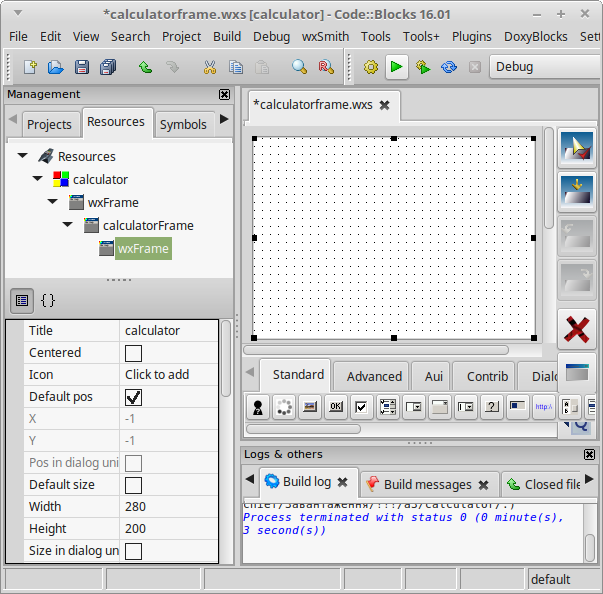
Task: Reveal earlier widget palette tabs
Action: pyautogui.click(x=250, y=372)
